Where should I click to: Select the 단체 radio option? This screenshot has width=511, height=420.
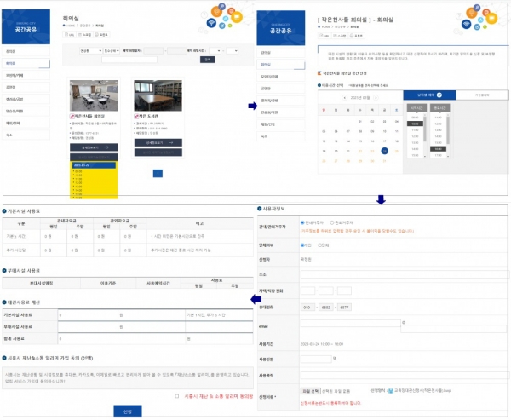pos(319,245)
